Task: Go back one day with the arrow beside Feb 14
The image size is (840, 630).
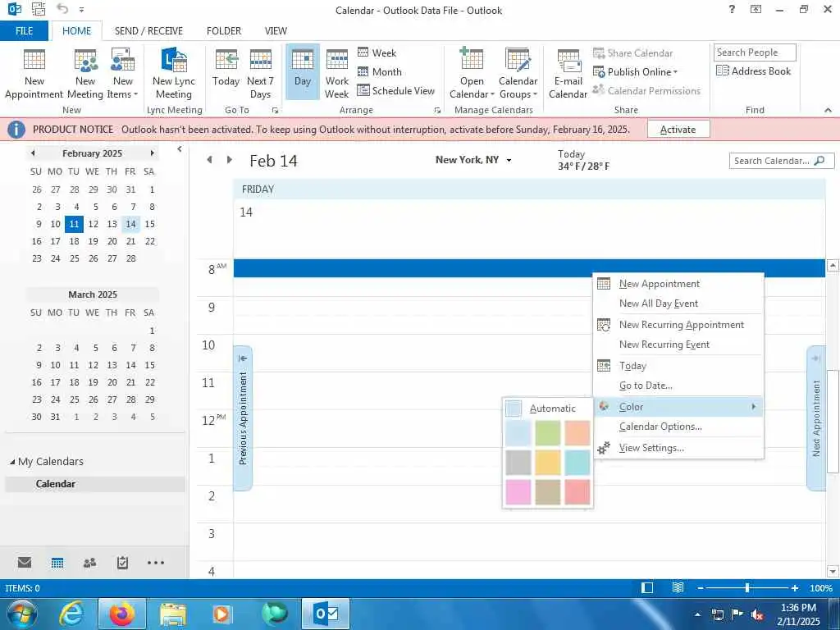Action: click(x=209, y=160)
